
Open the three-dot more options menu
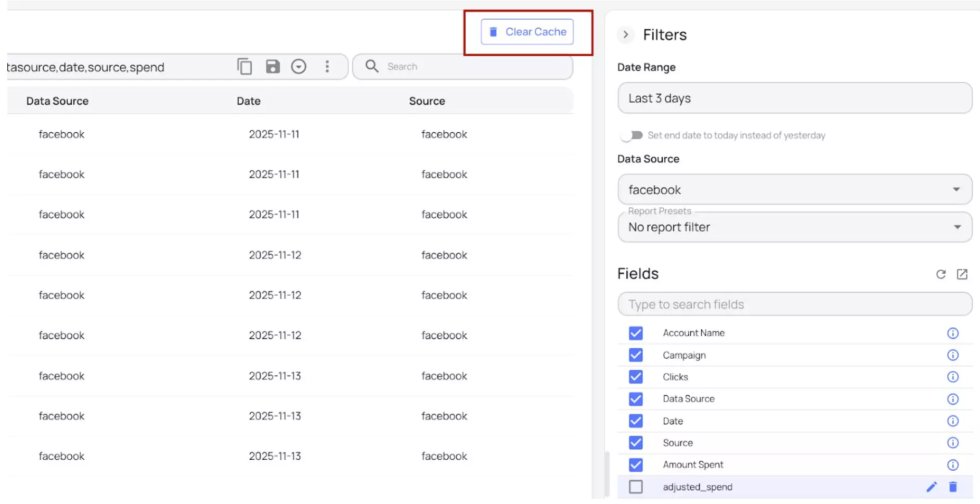pyautogui.click(x=327, y=67)
